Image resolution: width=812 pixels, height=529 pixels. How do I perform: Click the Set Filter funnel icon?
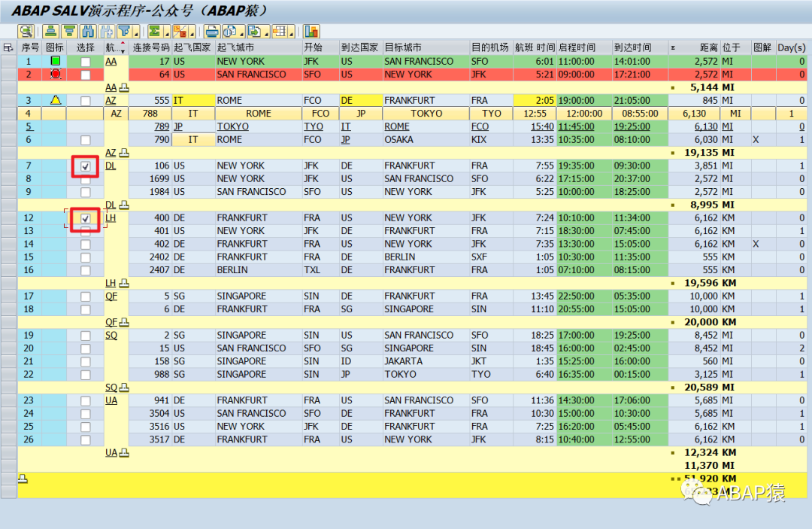(x=124, y=32)
